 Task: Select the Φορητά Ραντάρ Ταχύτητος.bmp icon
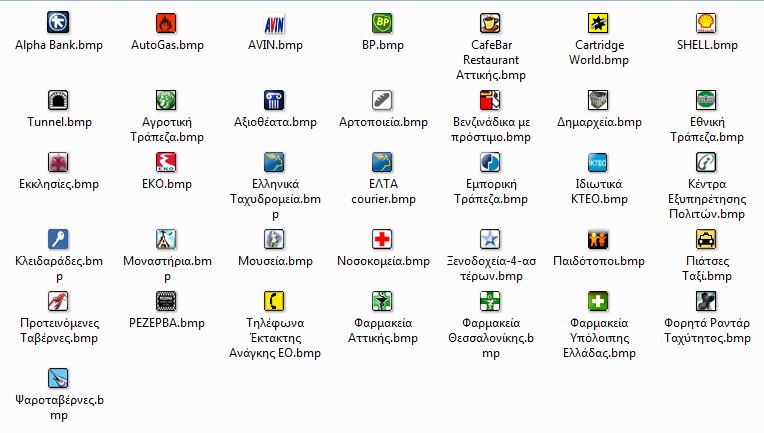pos(707,301)
